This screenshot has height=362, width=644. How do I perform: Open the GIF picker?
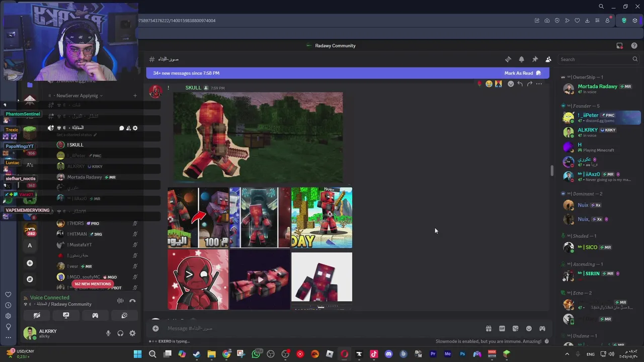pyautogui.click(x=502, y=328)
